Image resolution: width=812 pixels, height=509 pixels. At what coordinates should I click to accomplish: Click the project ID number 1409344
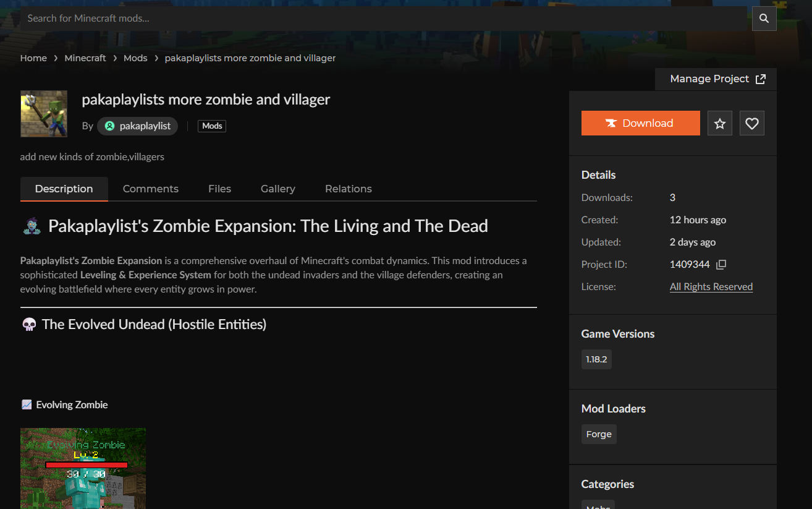[x=690, y=265]
